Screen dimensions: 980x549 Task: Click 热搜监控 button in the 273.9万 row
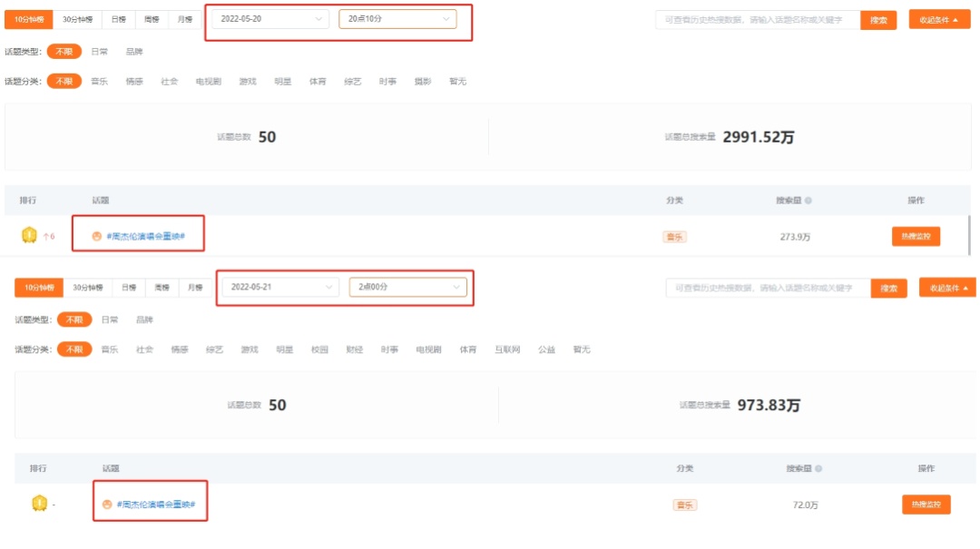pyautogui.click(x=916, y=237)
